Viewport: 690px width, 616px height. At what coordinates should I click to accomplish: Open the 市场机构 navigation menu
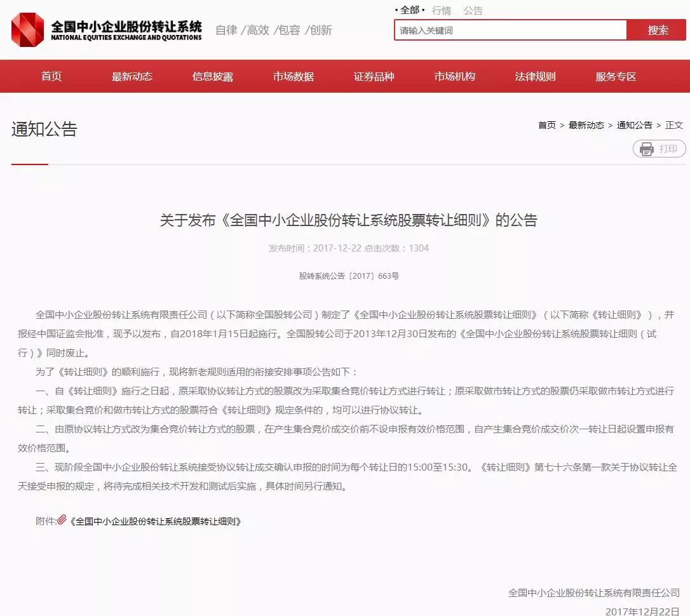click(454, 76)
